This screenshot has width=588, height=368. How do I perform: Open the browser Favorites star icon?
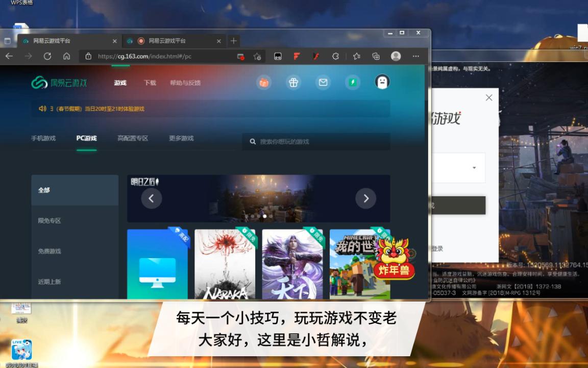[357, 56]
